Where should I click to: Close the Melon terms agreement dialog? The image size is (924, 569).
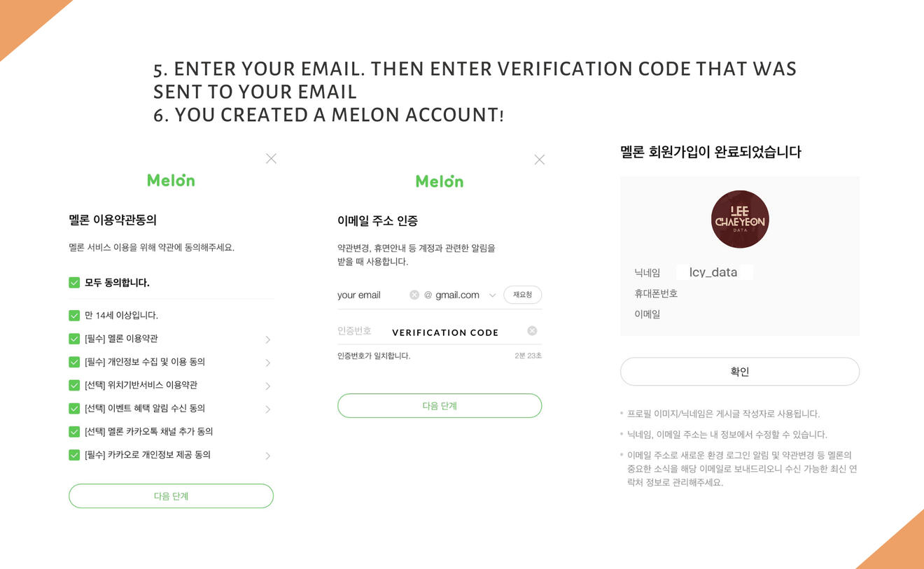tap(271, 159)
